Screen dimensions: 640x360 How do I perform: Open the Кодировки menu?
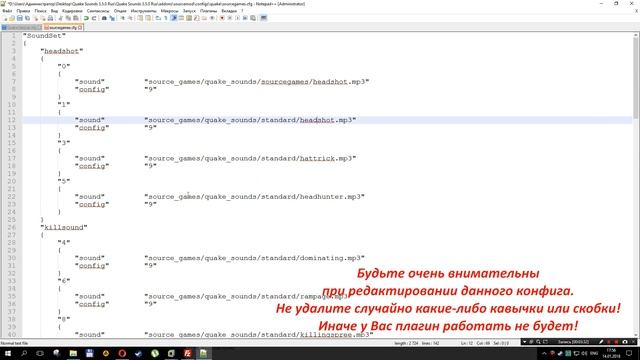coord(72,11)
